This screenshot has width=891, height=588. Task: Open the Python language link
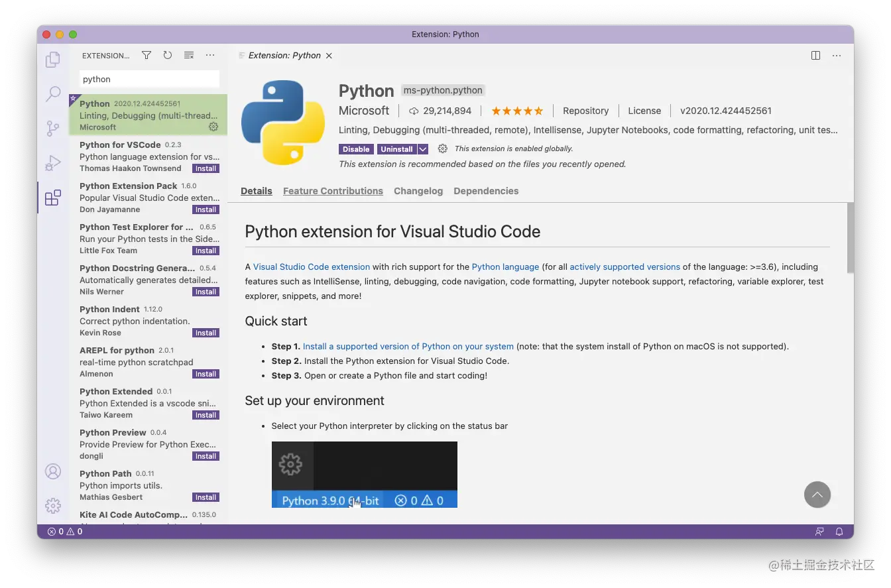[x=505, y=266]
